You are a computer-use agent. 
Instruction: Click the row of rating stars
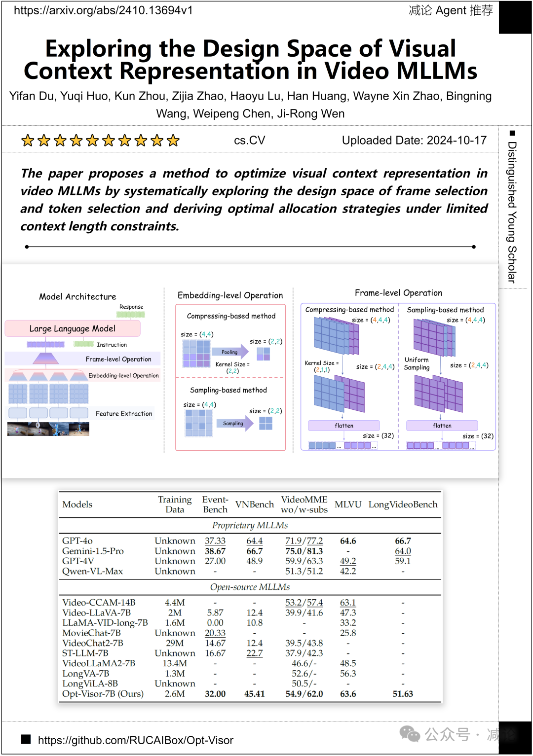pyautogui.click(x=100, y=141)
